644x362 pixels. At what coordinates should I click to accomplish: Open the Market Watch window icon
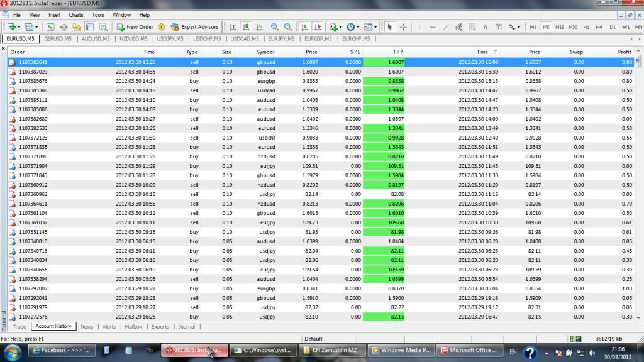[50, 27]
